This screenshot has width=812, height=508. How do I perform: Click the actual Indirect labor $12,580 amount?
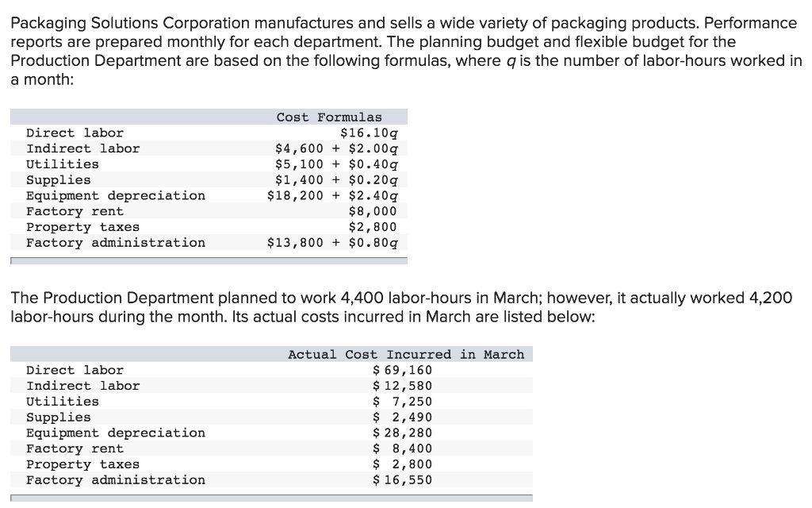(402, 386)
